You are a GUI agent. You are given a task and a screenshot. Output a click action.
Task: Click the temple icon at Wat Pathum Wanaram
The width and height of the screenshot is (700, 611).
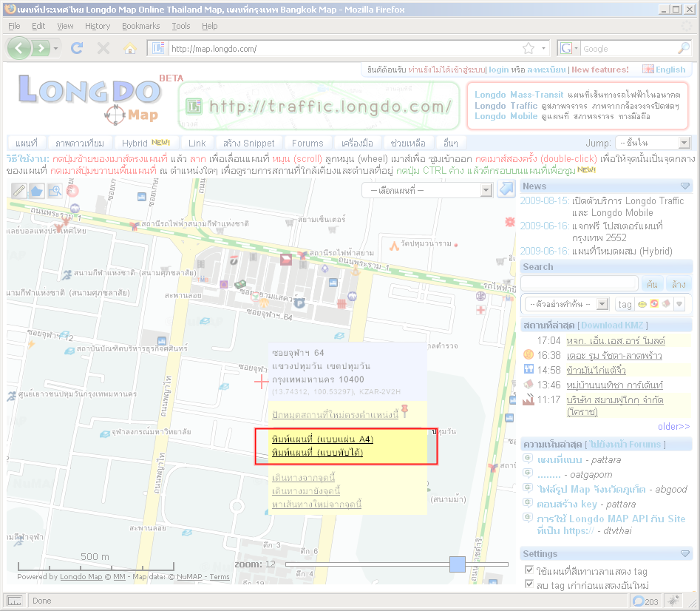394,245
